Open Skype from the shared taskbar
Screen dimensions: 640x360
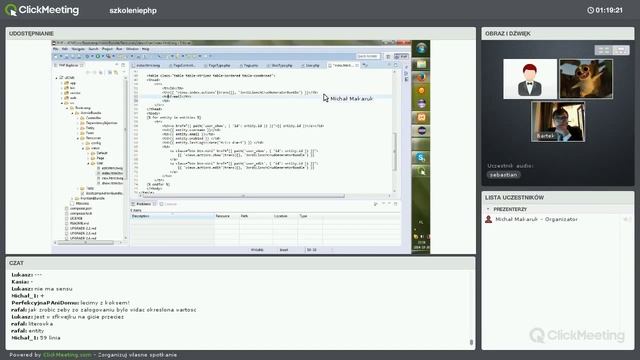[421, 157]
